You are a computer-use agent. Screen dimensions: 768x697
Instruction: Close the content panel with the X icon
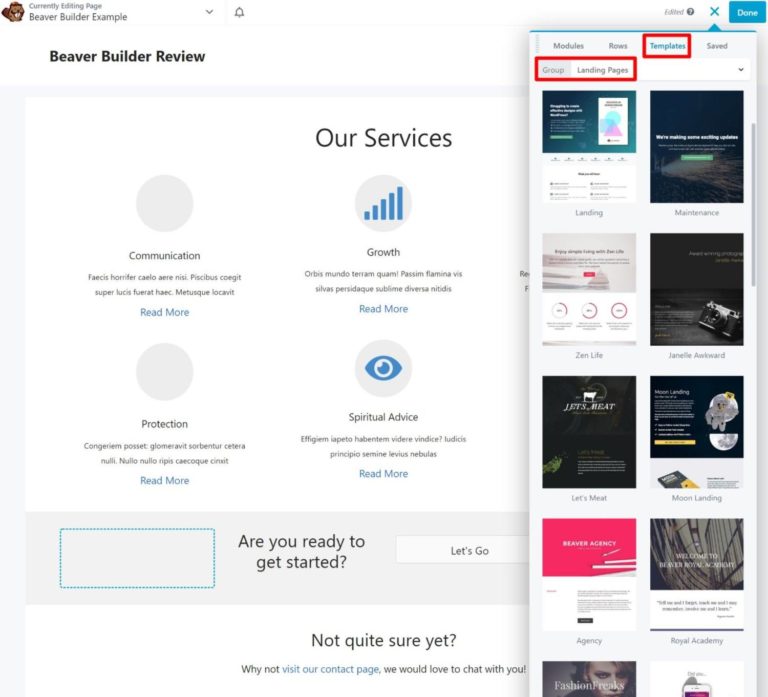715,12
